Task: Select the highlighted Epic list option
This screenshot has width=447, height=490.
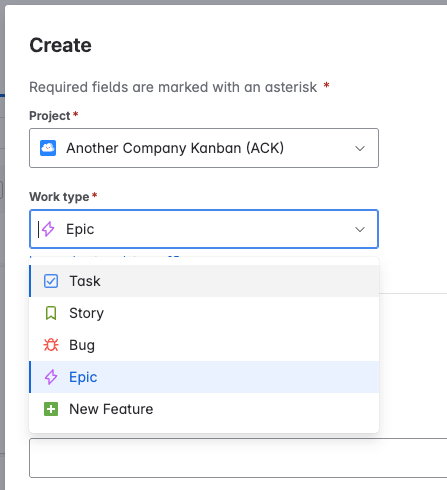Action: click(x=204, y=377)
